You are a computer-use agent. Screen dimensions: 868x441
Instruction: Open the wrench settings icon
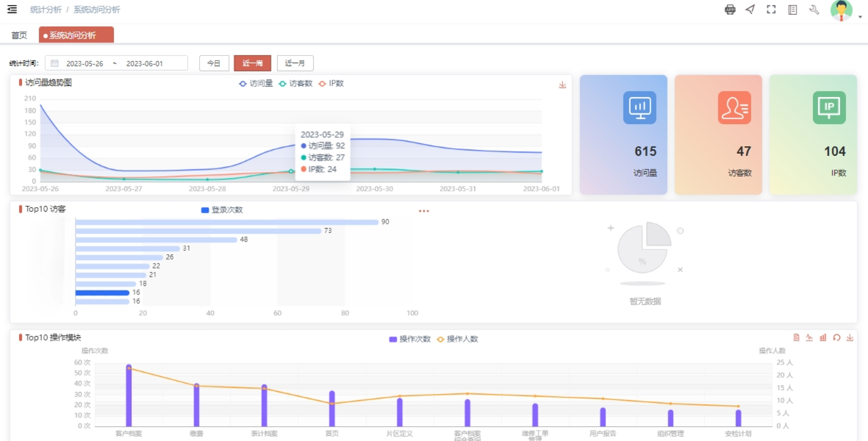814,9
